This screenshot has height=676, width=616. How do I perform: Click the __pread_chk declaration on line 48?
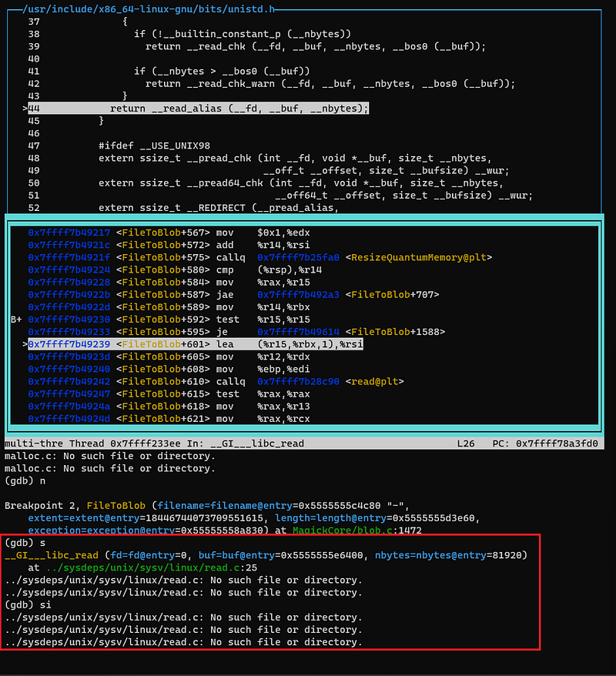(x=295, y=159)
